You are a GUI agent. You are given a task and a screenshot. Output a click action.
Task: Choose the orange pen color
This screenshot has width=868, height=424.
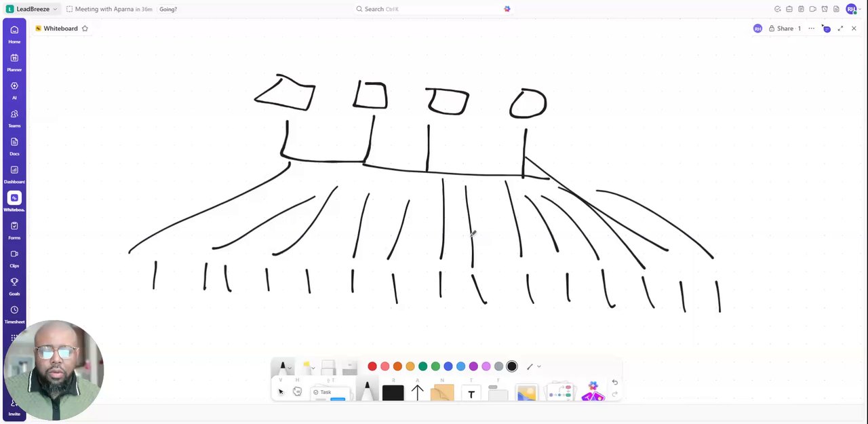pyautogui.click(x=397, y=366)
